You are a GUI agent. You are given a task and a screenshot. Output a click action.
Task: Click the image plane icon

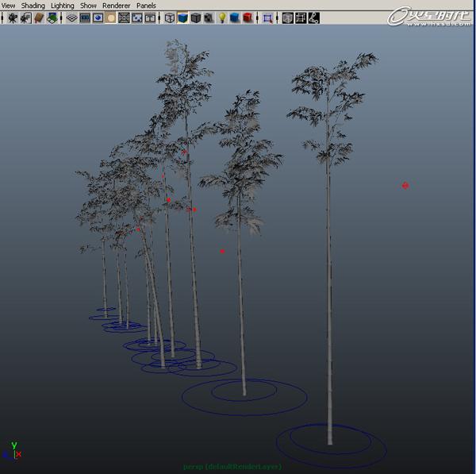click(x=52, y=17)
